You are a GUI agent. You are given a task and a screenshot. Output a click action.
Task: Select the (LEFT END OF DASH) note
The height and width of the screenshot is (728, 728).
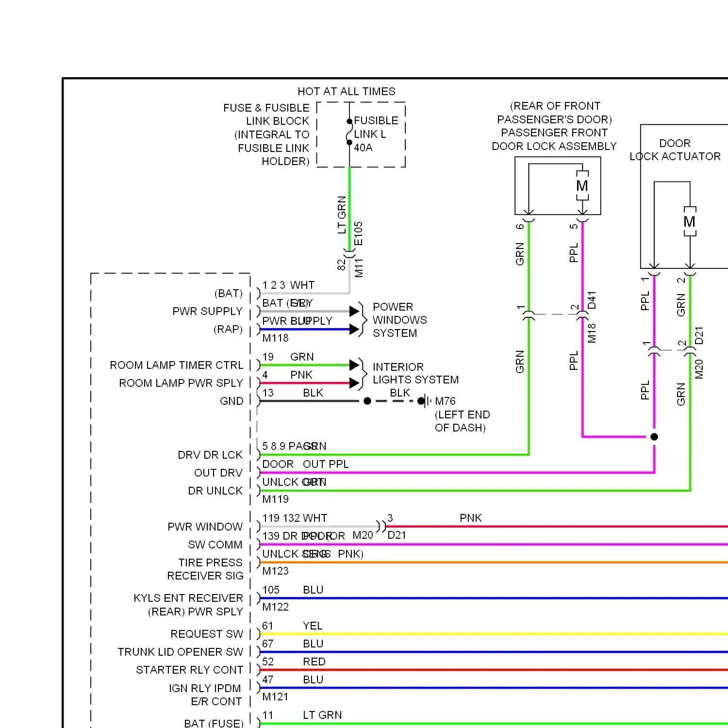click(x=462, y=421)
